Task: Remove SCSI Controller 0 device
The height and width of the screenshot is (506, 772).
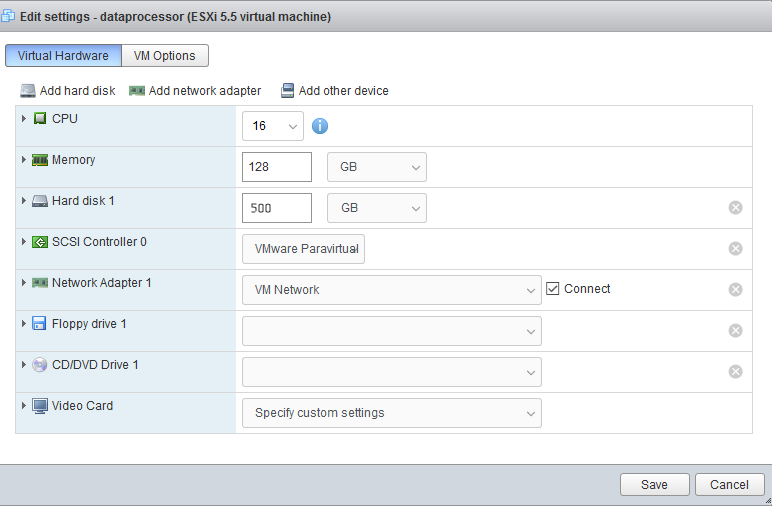Action: [x=735, y=249]
